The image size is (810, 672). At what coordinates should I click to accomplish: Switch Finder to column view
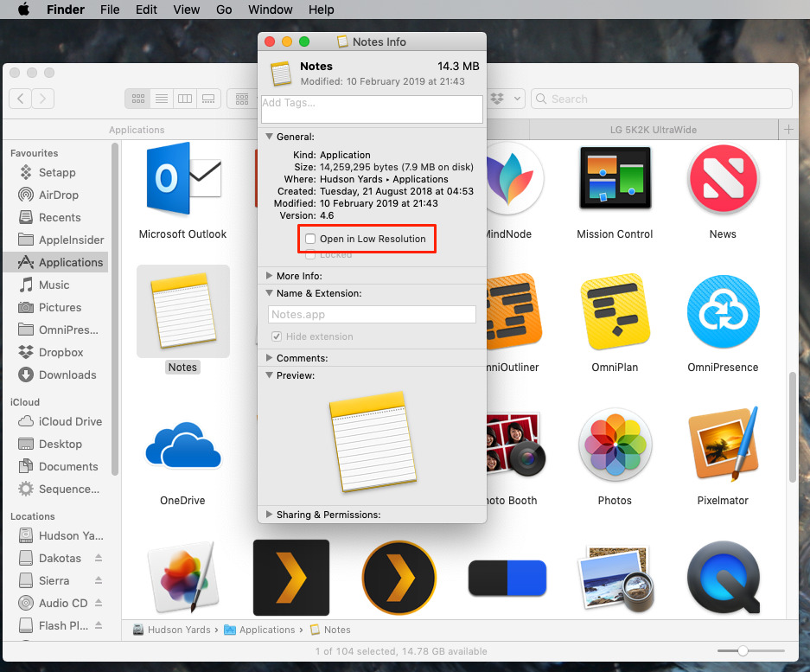point(185,99)
